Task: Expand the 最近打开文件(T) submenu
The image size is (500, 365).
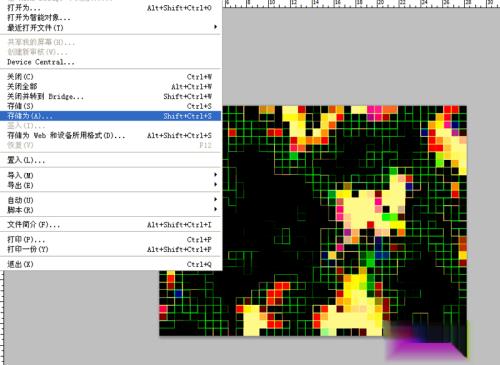Action: tap(111, 28)
